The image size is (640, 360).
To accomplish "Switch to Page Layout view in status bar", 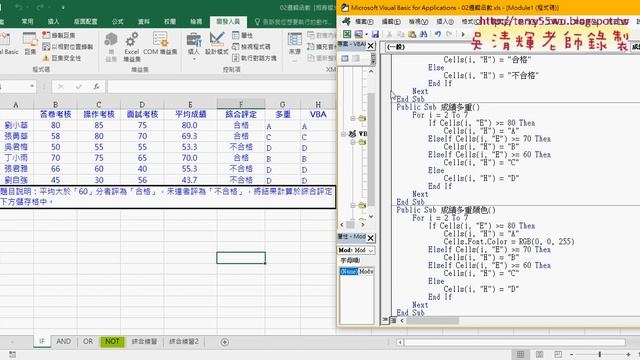I will [x=539, y=354].
